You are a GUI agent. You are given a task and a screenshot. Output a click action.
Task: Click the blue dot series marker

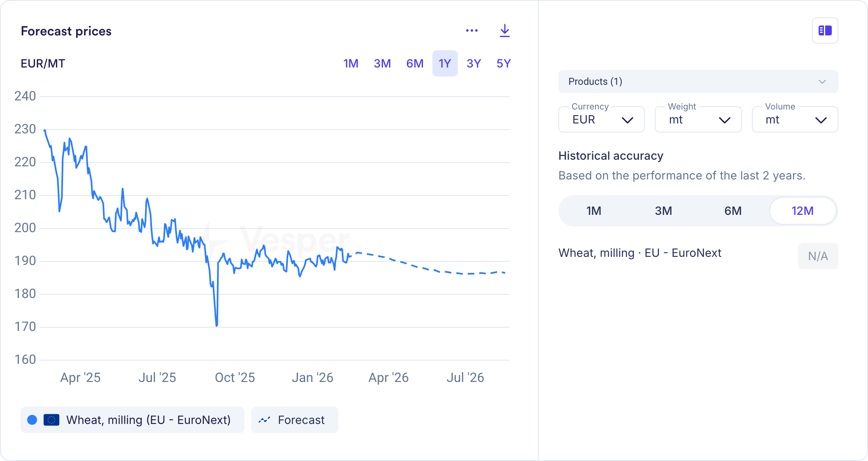(x=32, y=420)
